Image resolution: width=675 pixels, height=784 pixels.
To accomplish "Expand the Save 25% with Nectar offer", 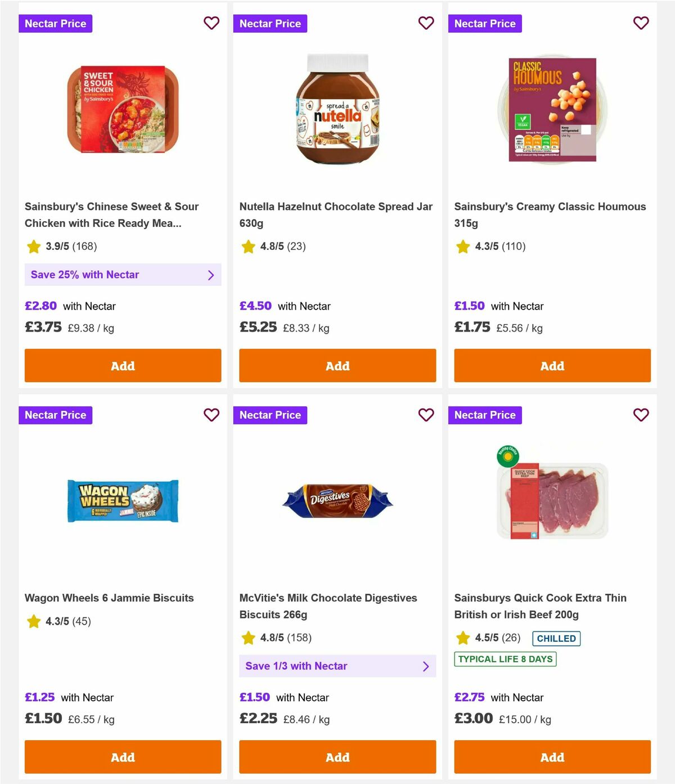I will pyautogui.click(x=123, y=275).
